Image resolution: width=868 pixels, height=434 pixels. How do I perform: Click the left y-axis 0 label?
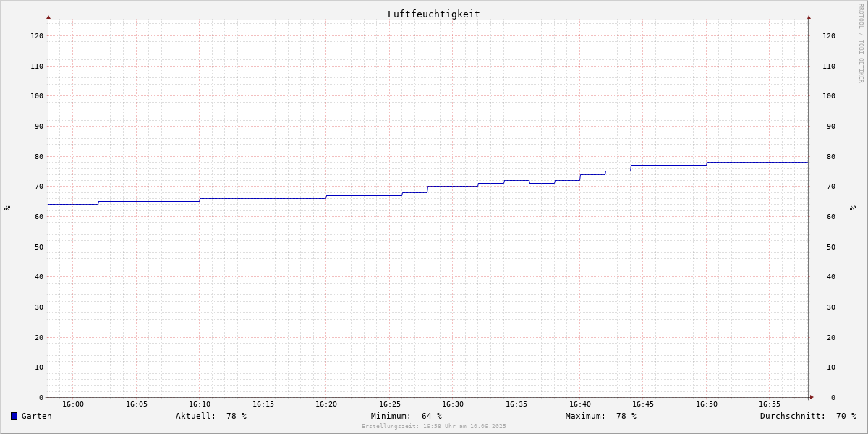pyautogui.click(x=41, y=397)
